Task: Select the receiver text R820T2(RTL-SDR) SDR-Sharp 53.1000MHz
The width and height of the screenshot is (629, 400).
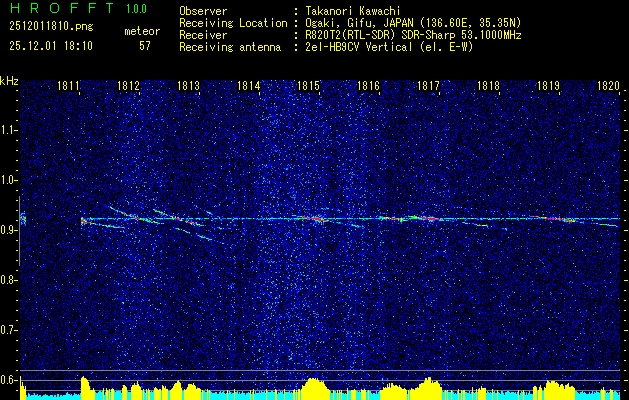Action: point(413,35)
